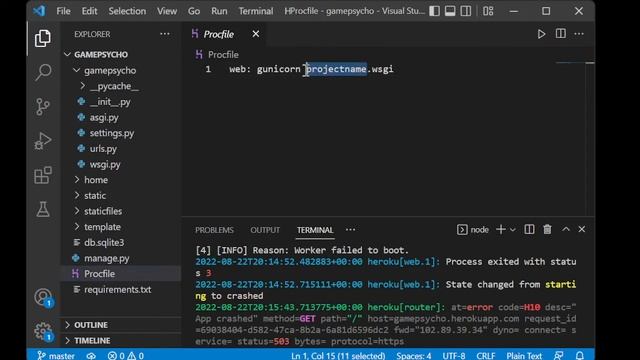
Task: Add a new terminal with plus icon
Action: [501, 230]
